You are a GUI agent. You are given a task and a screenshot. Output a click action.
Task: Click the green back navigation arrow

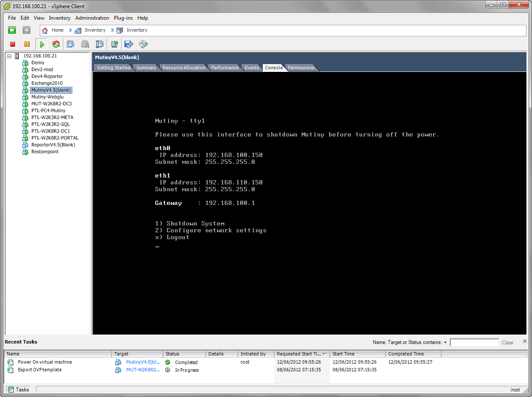click(12, 30)
